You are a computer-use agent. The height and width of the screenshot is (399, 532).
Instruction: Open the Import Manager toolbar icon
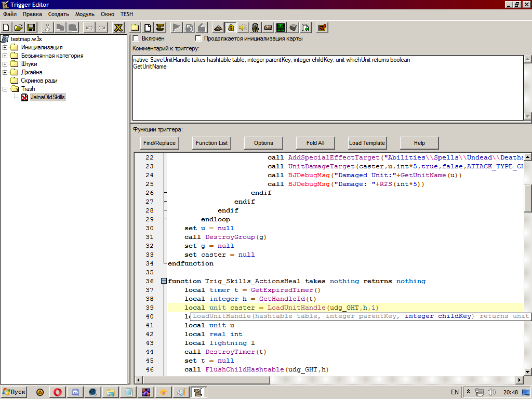pyautogui.click(x=305, y=28)
